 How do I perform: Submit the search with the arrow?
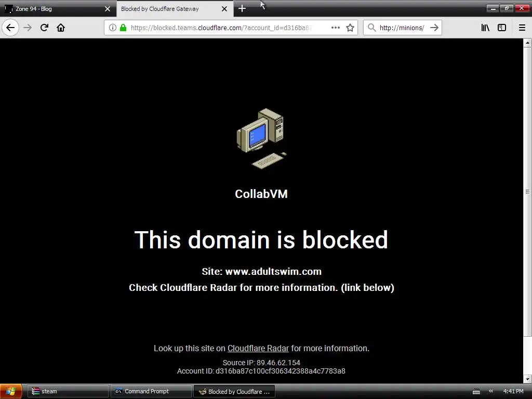(434, 28)
